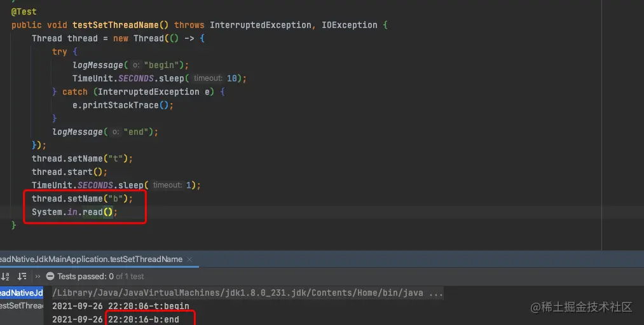Click the 'Tests passed: 0 of 1 test' label
644x325 pixels.
click(x=100, y=277)
